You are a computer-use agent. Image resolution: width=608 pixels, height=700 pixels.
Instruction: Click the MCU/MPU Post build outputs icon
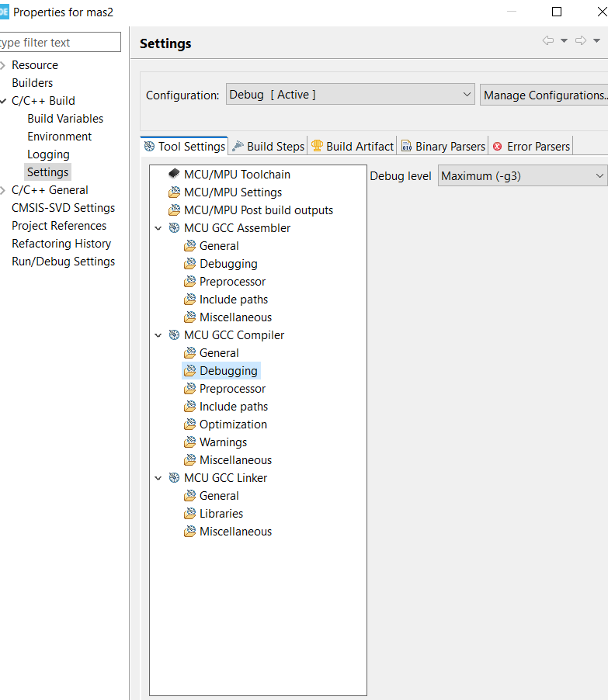[174, 210]
